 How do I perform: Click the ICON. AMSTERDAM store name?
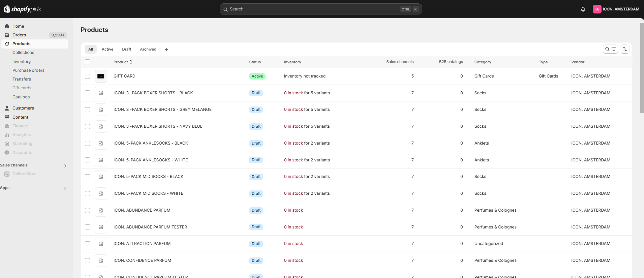pyautogui.click(x=621, y=9)
